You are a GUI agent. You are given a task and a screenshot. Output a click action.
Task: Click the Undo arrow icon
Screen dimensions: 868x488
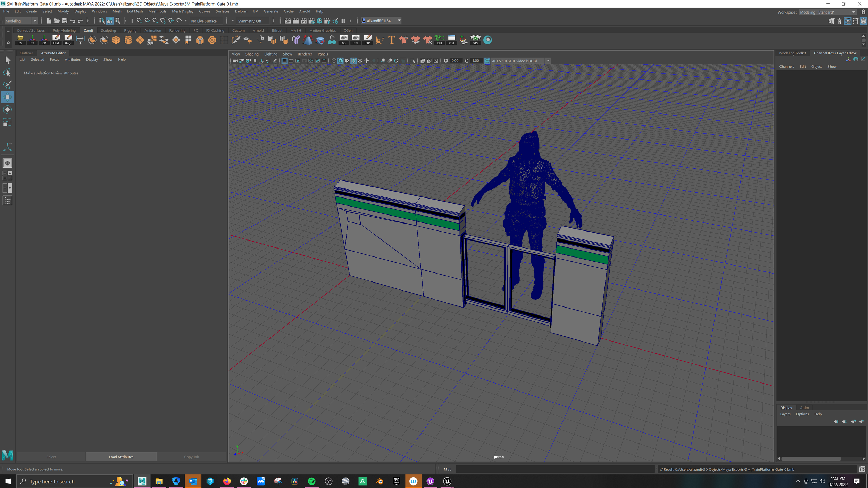tap(73, 21)
